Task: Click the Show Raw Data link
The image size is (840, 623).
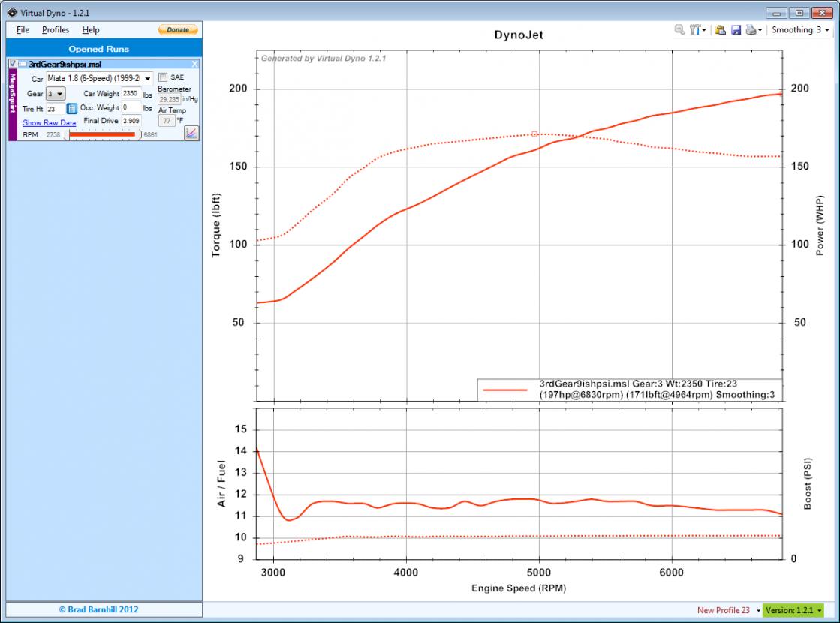Action: [x=49, y=122]
